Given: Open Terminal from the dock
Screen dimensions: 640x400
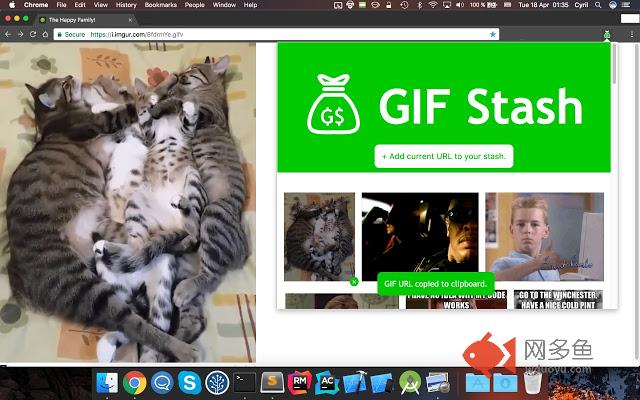Looking at the screenshot, I should pos(244,383).
